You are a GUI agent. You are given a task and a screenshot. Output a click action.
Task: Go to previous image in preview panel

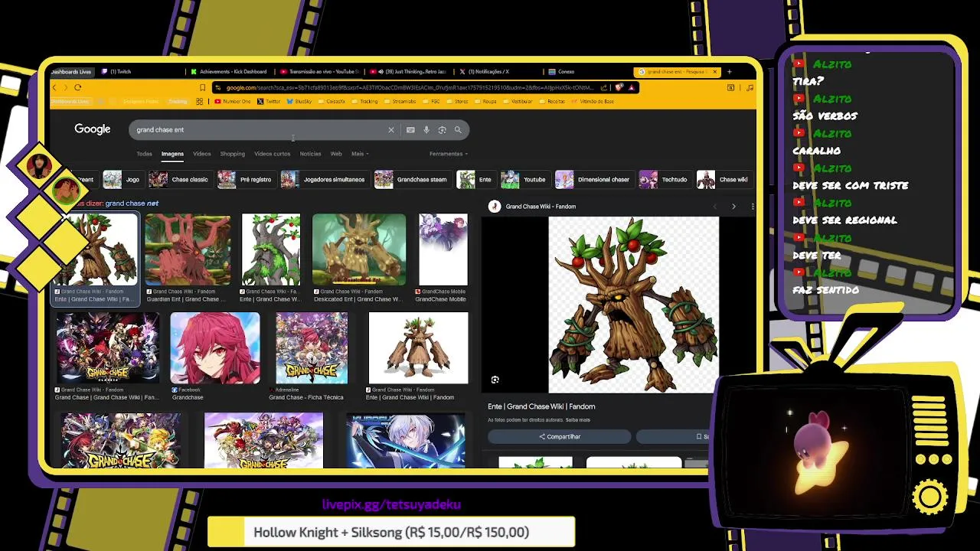715,207
